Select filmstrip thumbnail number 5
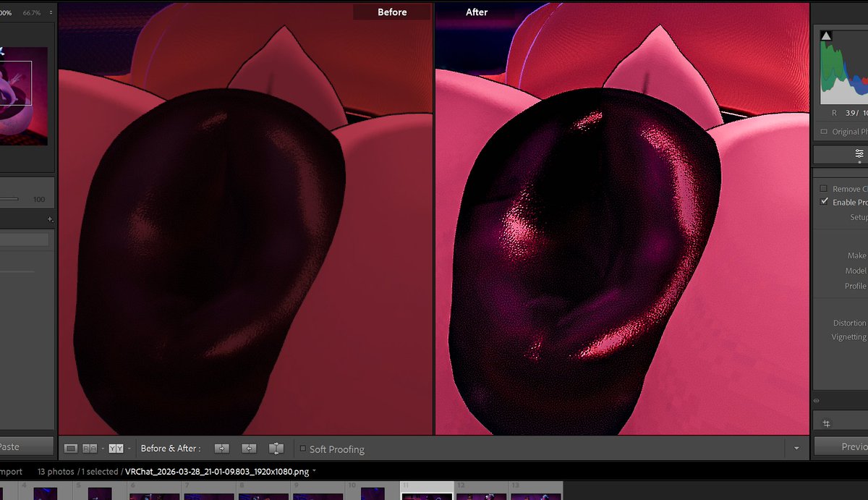The width and height of the screenshot is (868, 500). click(x=100, y=492)
